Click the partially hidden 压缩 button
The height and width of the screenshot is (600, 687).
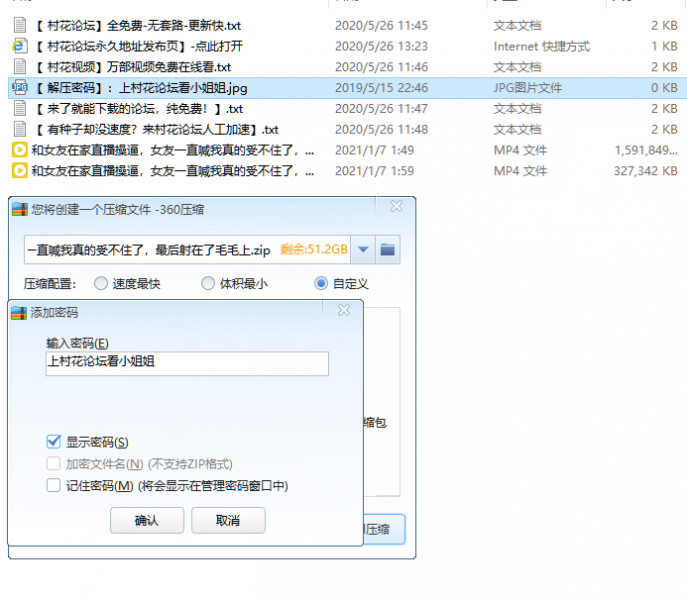(384, 529)
